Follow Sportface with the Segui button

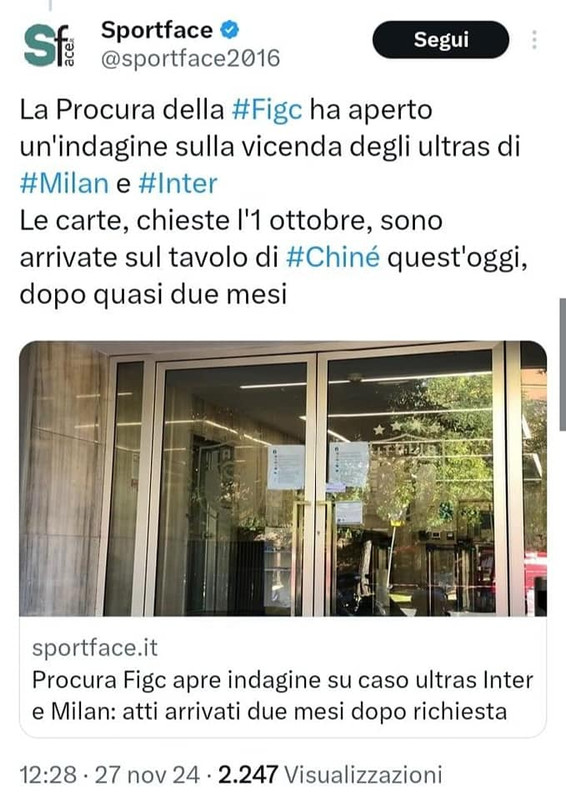coord(441,40)
